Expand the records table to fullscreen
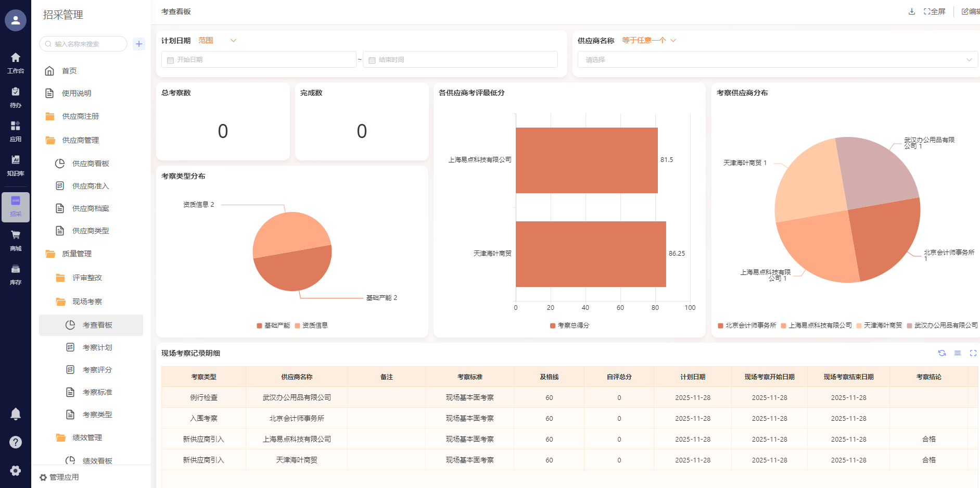The image size is (980, 488). point(973,353)
